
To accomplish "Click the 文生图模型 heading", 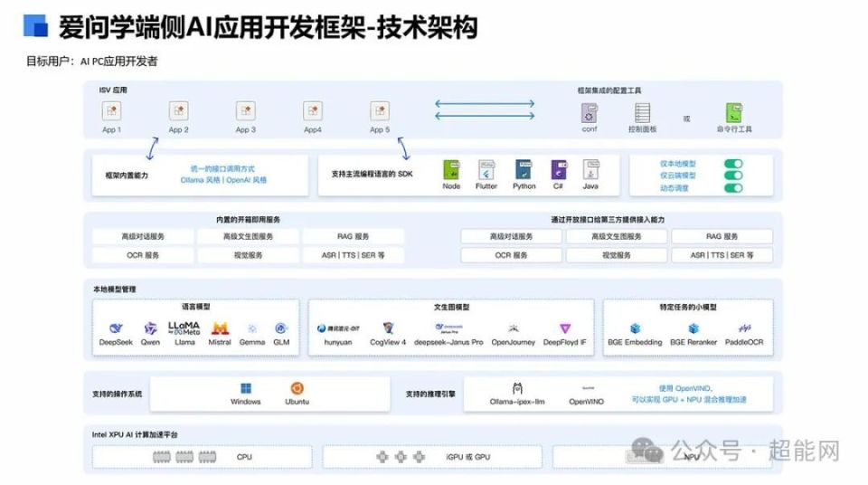I will click(x=451, y=307).
